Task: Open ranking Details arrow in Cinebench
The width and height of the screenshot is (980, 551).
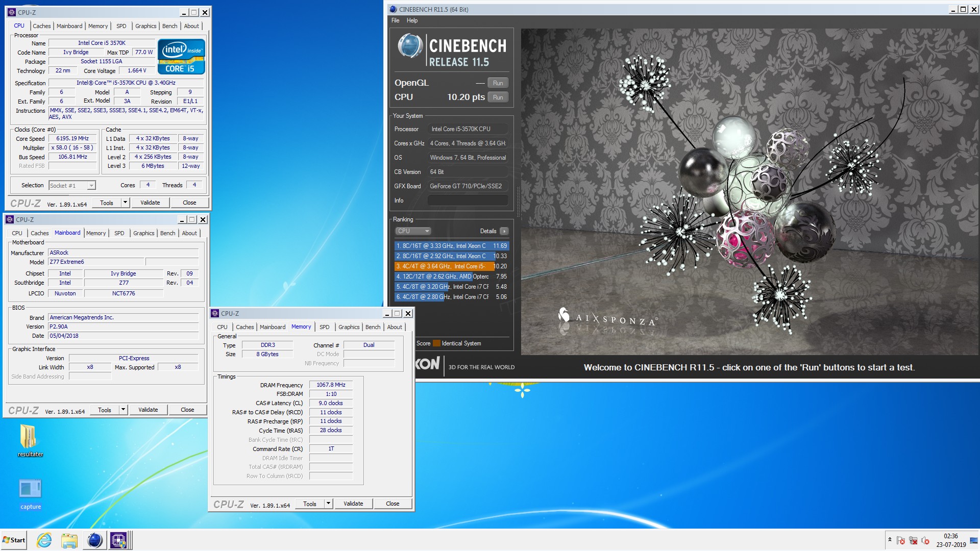Action: coord(504,231)
